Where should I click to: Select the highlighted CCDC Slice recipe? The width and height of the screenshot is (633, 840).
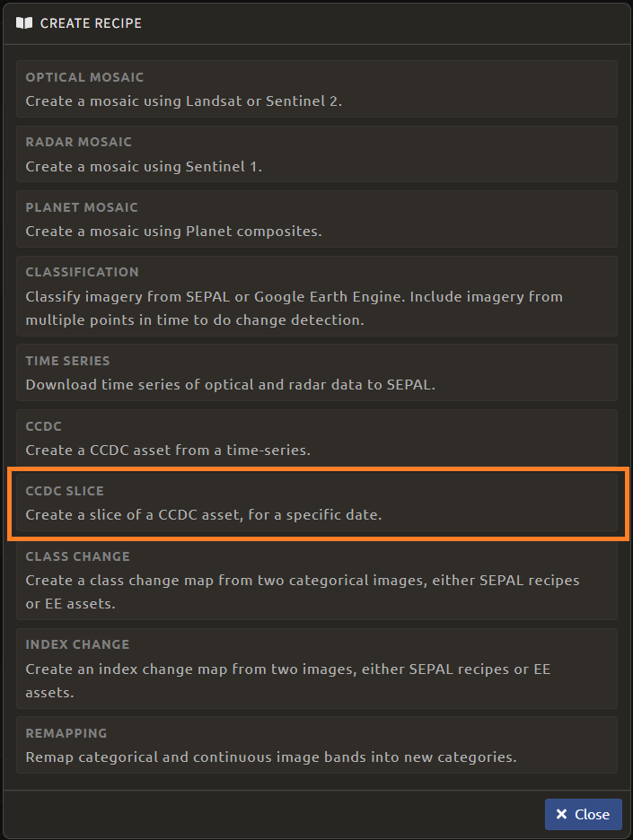316,503
